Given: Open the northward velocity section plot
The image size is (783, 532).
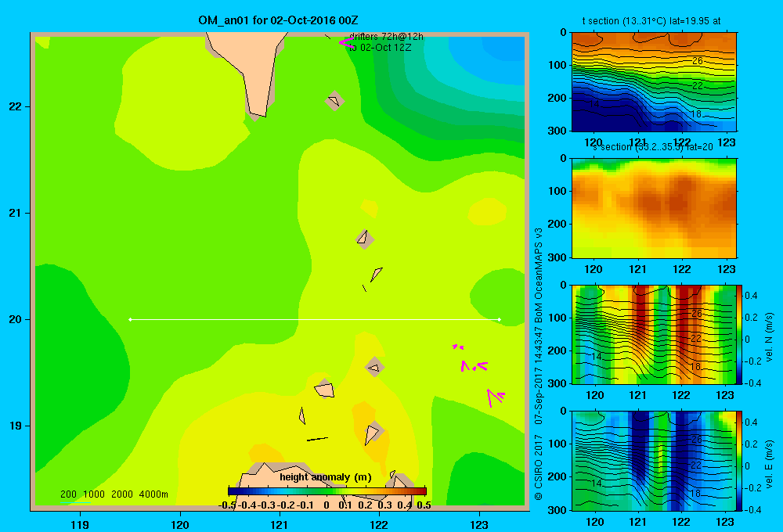Looking at the screenshot, I should click(654, 334).
